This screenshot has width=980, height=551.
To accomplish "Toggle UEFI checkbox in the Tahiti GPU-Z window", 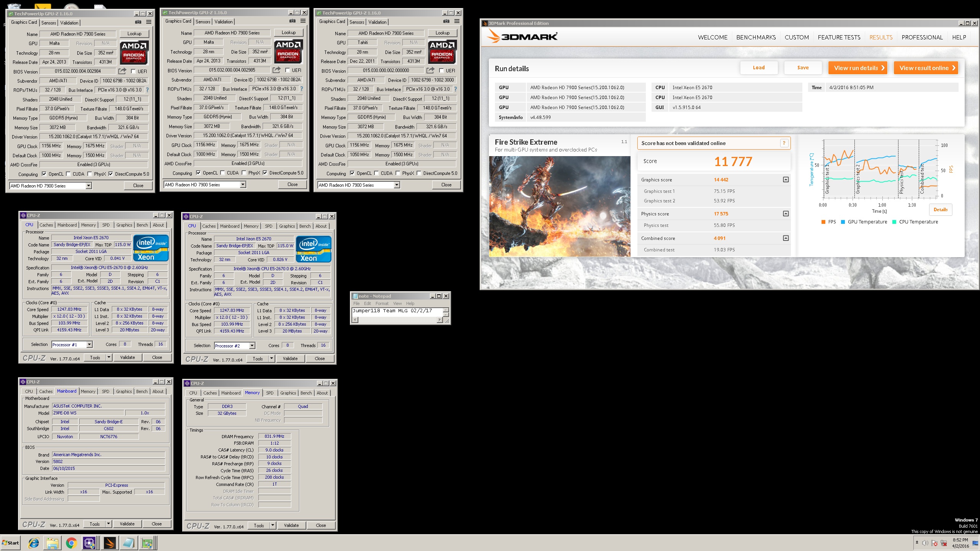I will coord(441,70).
